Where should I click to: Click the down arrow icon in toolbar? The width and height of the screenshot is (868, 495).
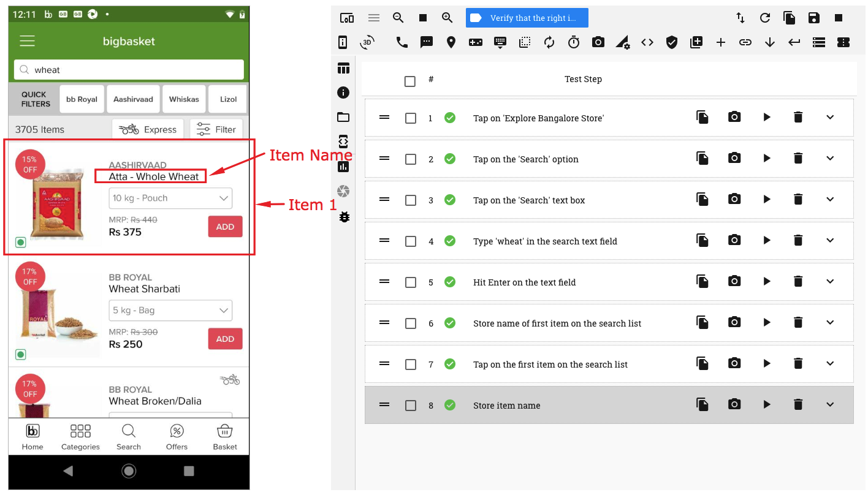coord(770,42)
